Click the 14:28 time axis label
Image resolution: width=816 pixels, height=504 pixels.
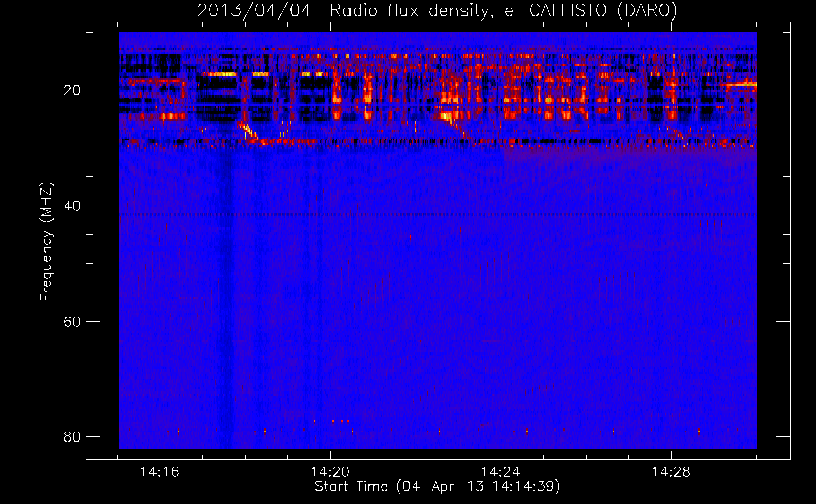point(671,472)
